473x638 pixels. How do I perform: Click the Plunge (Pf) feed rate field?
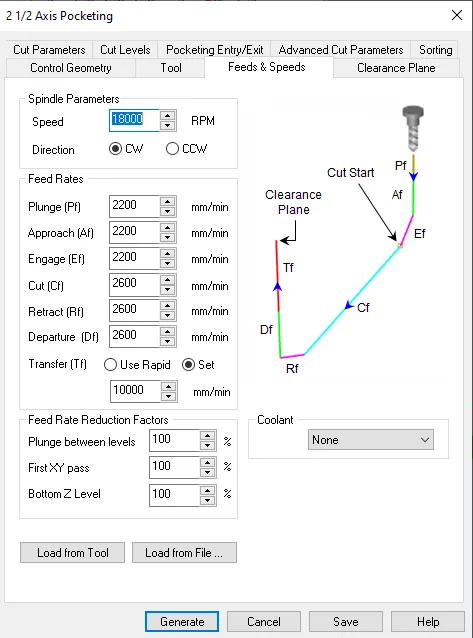134,206
